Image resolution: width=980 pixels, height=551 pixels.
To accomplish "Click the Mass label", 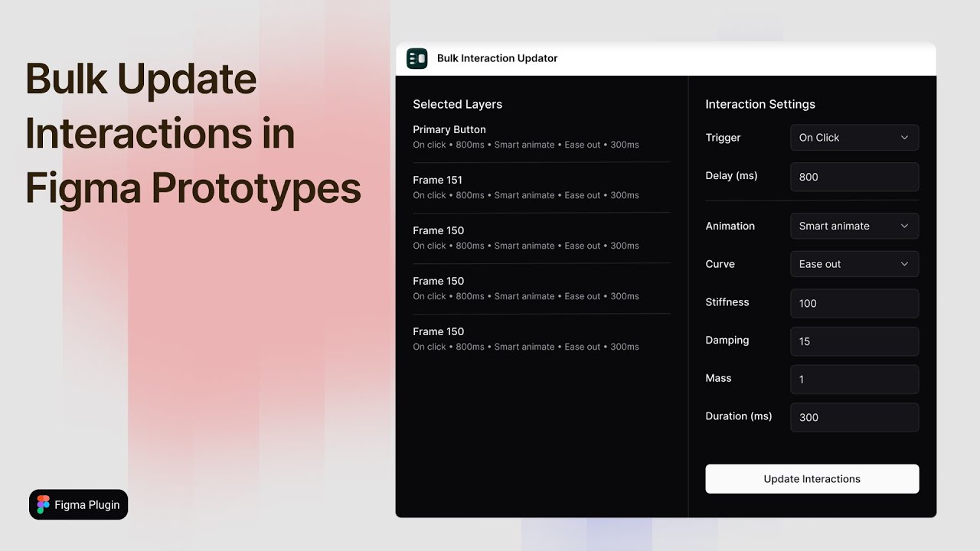I will [x=718, y=378].
